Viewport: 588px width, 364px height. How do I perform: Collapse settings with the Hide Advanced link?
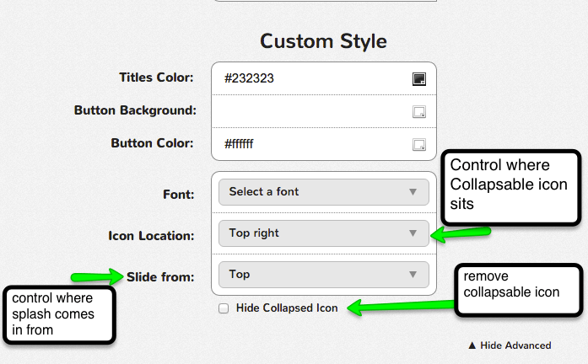515,345
